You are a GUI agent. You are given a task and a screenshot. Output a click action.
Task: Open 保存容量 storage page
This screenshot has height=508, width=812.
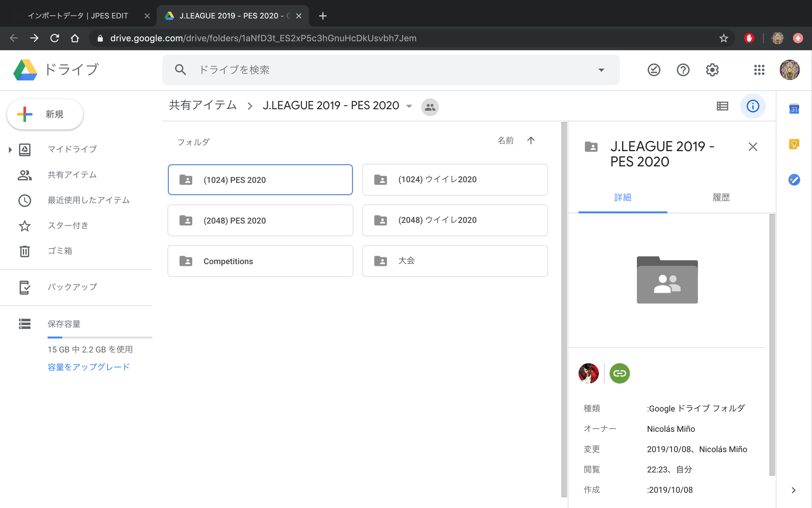[64, 324]
